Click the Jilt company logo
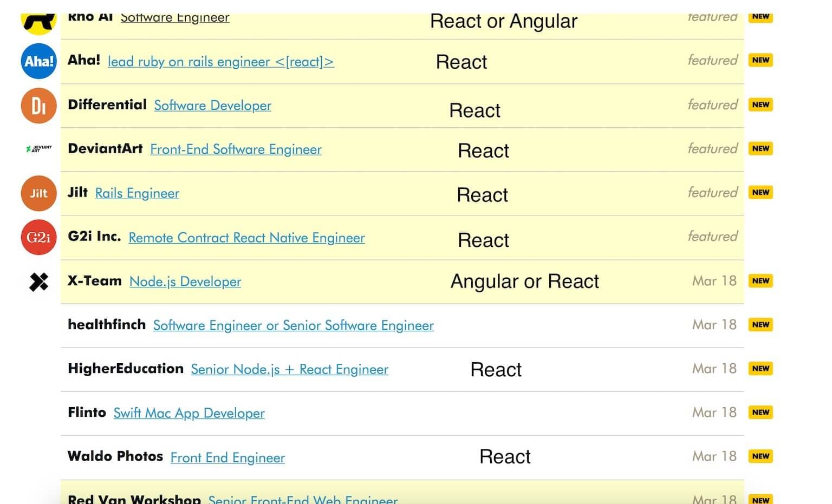 38,193
